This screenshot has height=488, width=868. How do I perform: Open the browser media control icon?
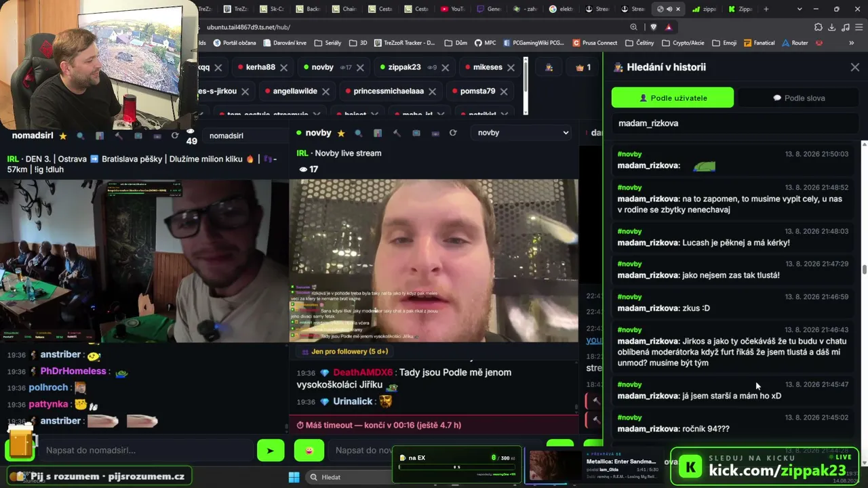[x=845, y=27]
